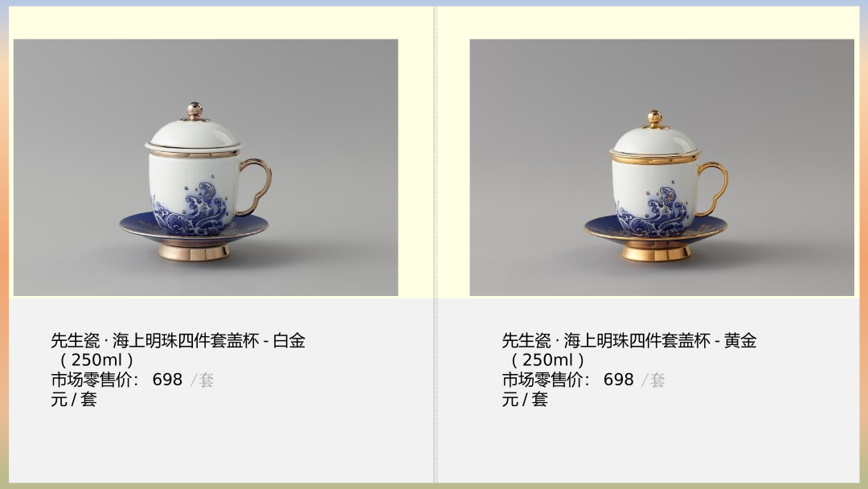
Task: Select the white-gold lidded cup product photo
Action: pyautogui.click(x=206, y=167)
